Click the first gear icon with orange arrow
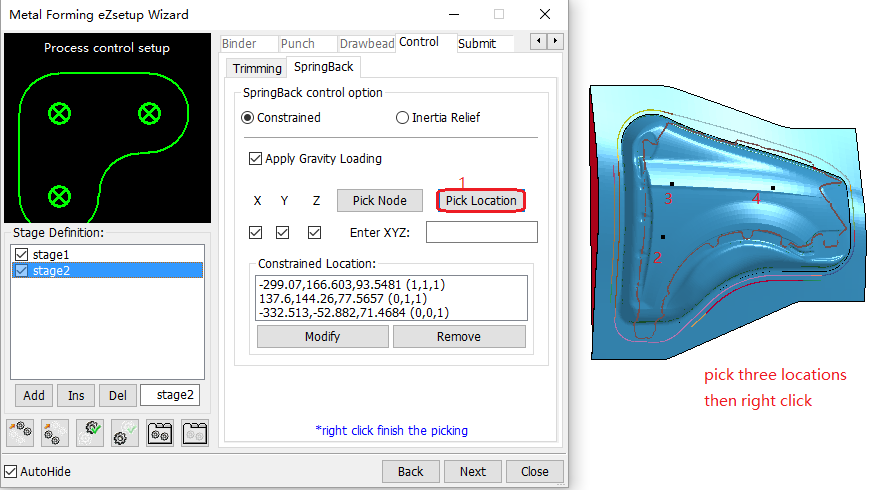Screen dimensions: 871x490 (20, 433)
